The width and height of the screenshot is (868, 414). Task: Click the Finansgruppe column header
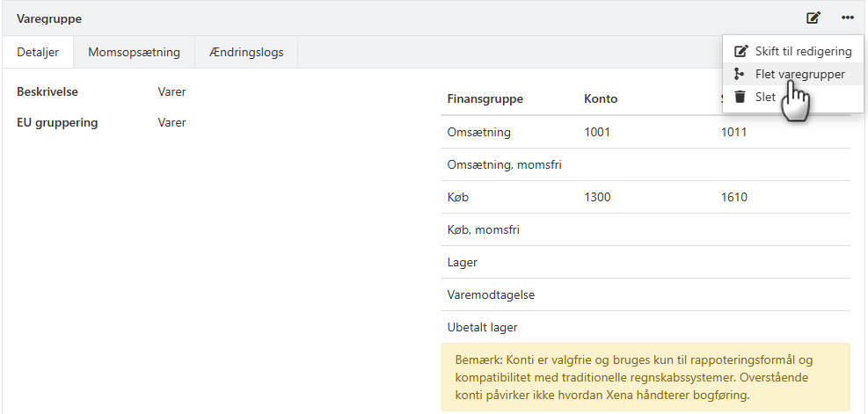tap(485, 98)
